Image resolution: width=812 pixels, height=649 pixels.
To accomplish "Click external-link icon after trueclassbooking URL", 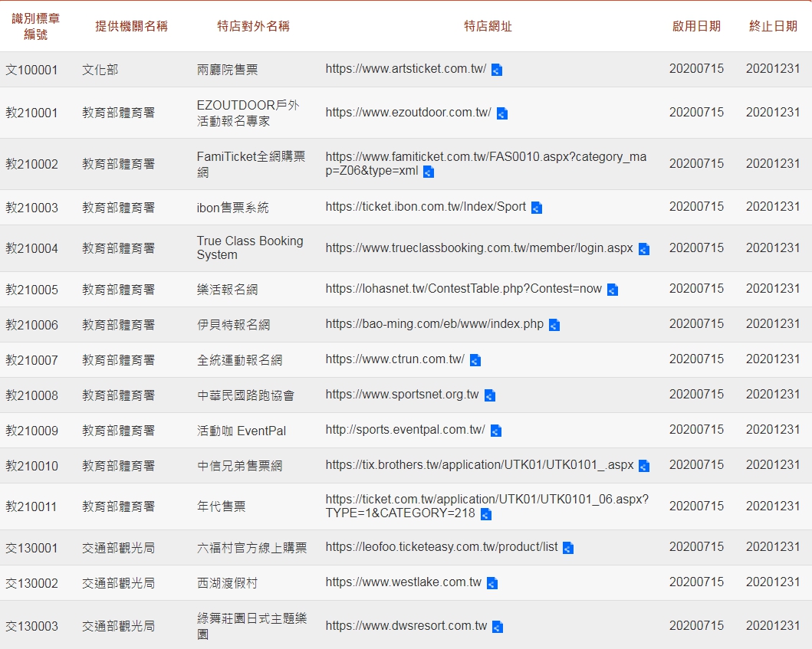I will click(x=644, y=249).
